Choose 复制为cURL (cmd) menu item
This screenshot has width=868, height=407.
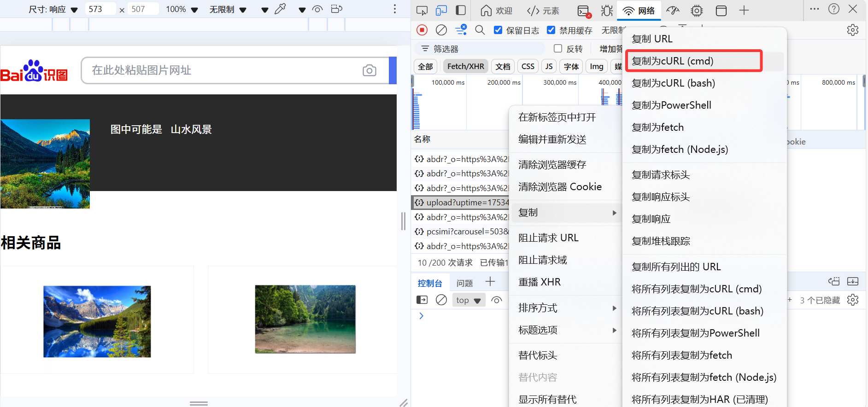[704, 61]
